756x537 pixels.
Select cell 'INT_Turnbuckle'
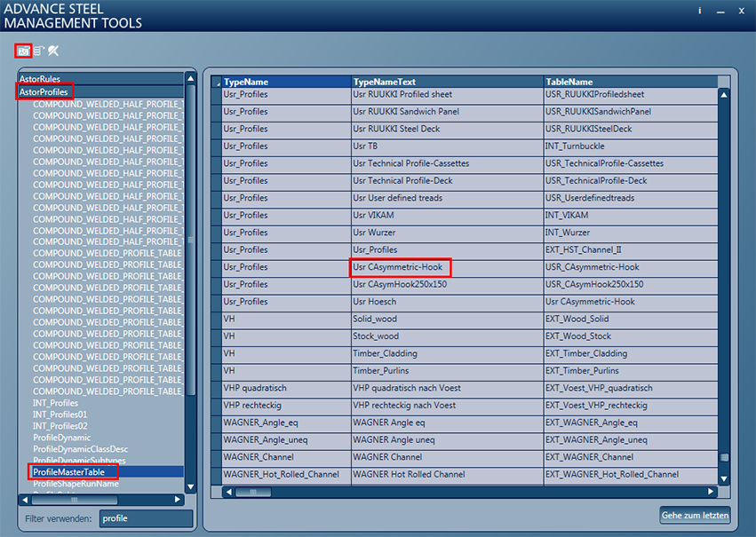631,146
